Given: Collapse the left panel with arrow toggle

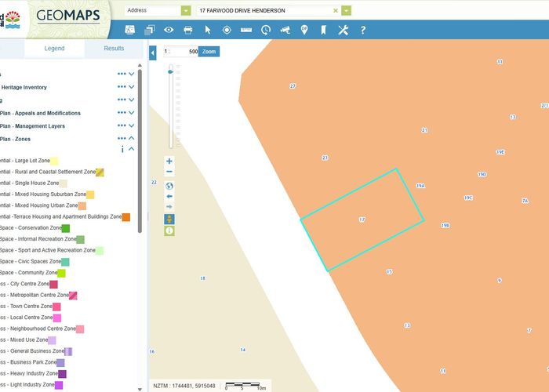Looking at the screenshot, I should [x=153, y=52].
